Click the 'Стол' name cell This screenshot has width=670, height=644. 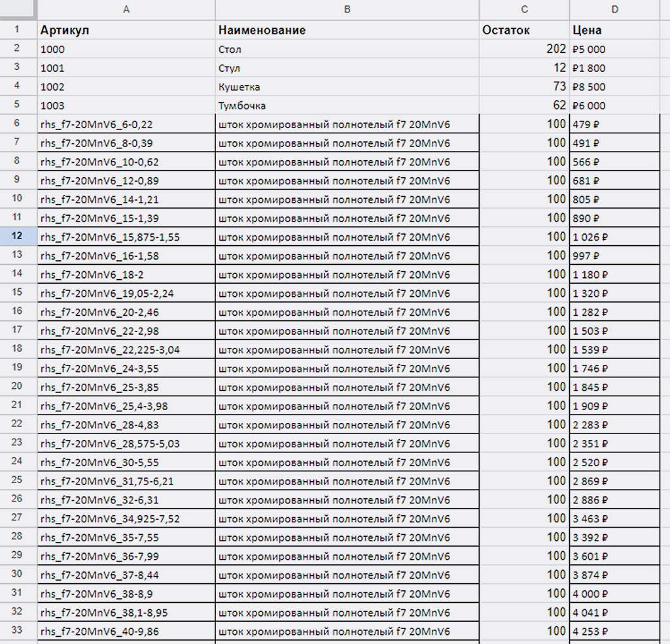coord(347,48)
